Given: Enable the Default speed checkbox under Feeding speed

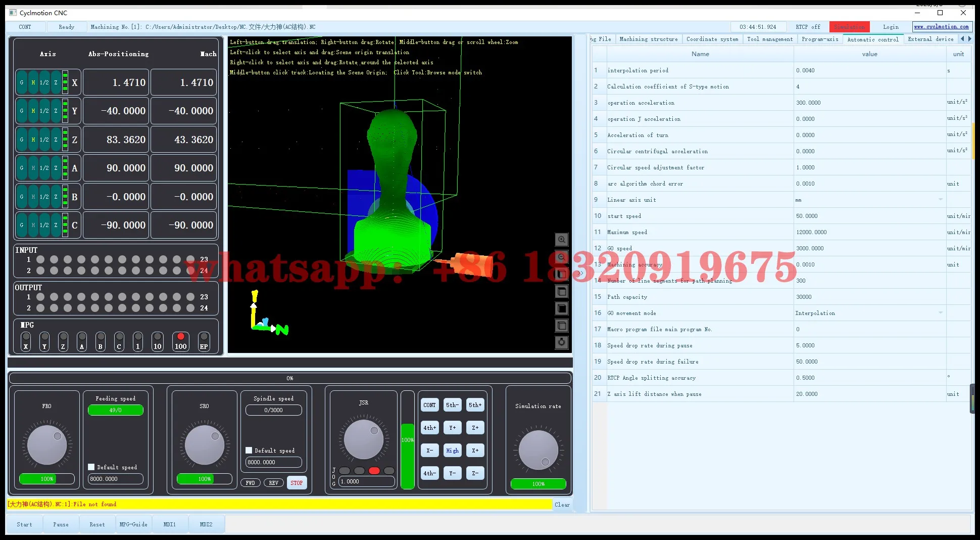Looking at the screenshot, I should click(91, 467).
